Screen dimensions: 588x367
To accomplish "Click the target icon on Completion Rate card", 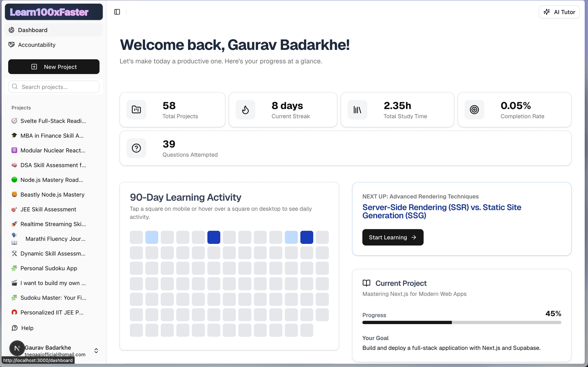I will coord(474,110).
